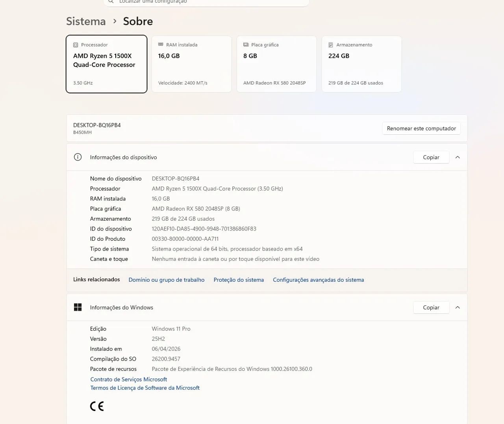Click the Links relacionados label
Image resolution: width=504 pixels, height=424 pixels.
(x=96, y=279)
